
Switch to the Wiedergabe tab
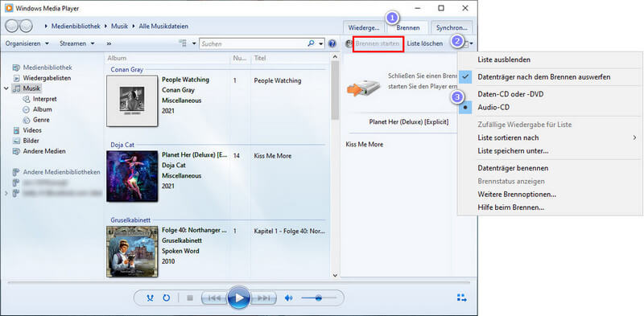click(x=364, y=28)
